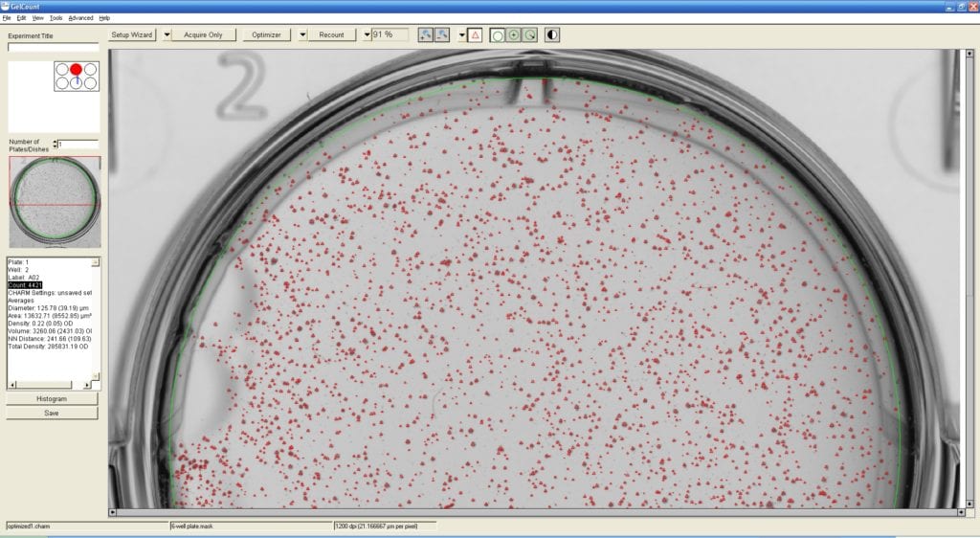Click the well overview thumbnail image

[x=53, y=203]
